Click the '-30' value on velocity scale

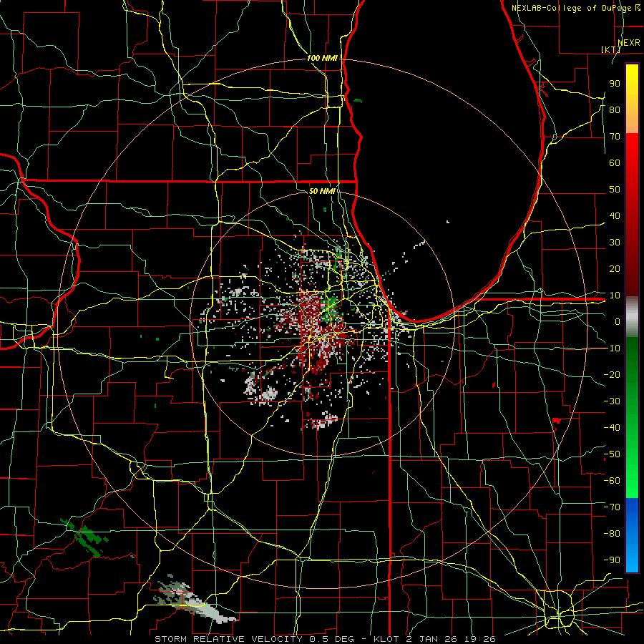(x=612, y=401)
